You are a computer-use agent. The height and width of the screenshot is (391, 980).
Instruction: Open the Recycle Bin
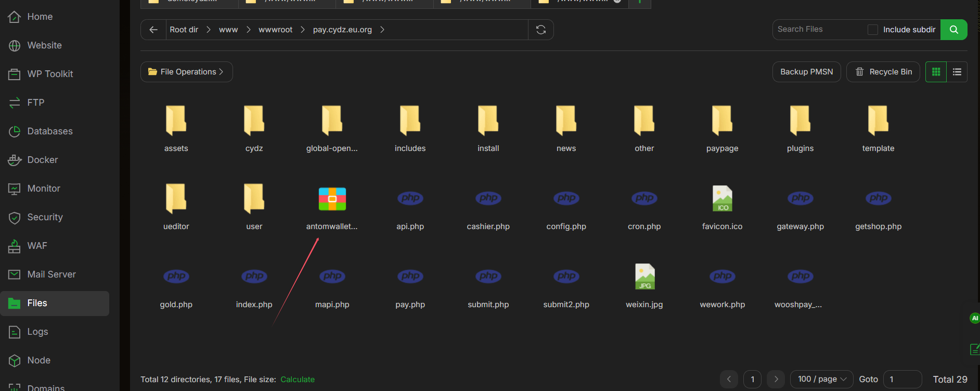(883, 72)
